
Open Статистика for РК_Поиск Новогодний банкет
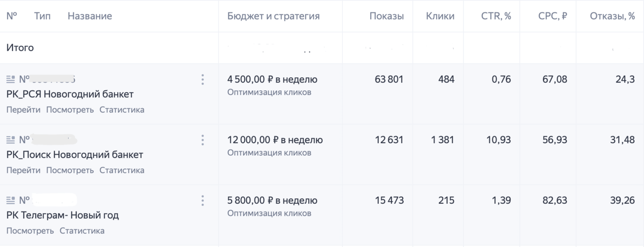point(122,170)
